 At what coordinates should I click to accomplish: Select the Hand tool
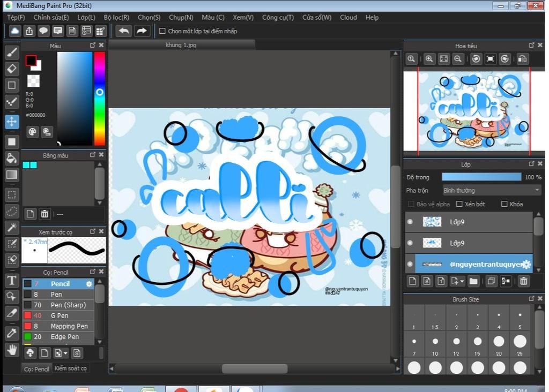tap(12, 350)
